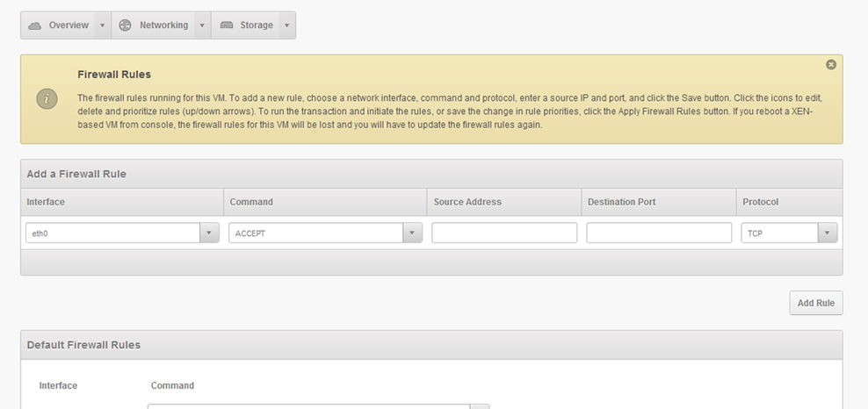Open the Interface dropdown showing eth0

tap(122, 233)
